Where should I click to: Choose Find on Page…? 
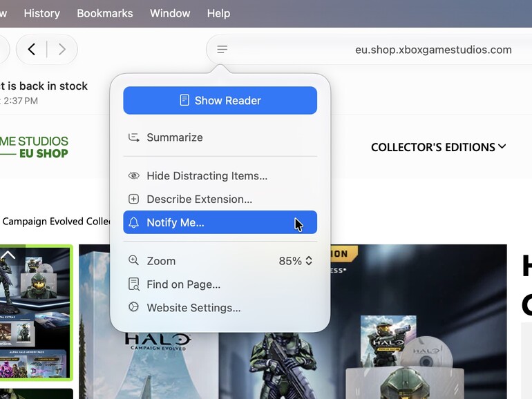coord(220,284)
